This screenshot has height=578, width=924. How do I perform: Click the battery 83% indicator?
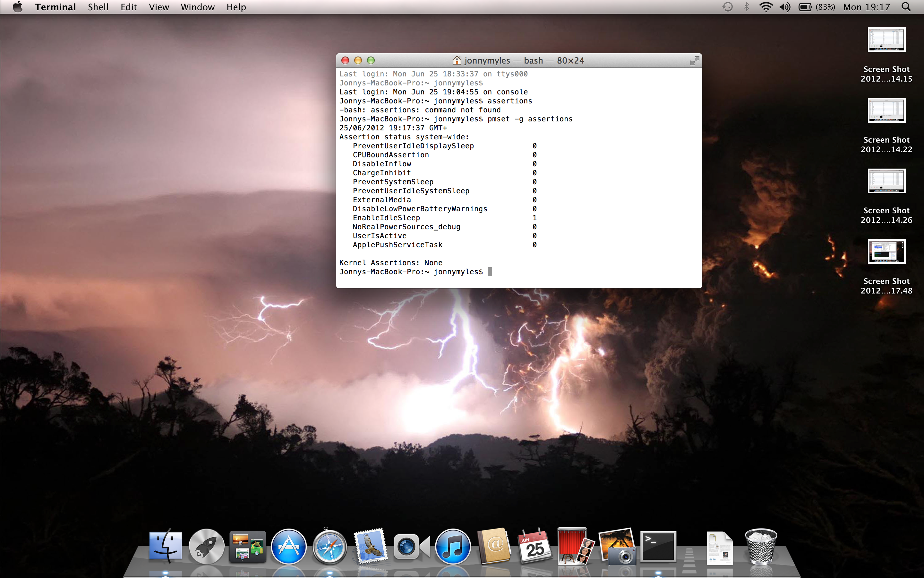click(x=817, y=7)
